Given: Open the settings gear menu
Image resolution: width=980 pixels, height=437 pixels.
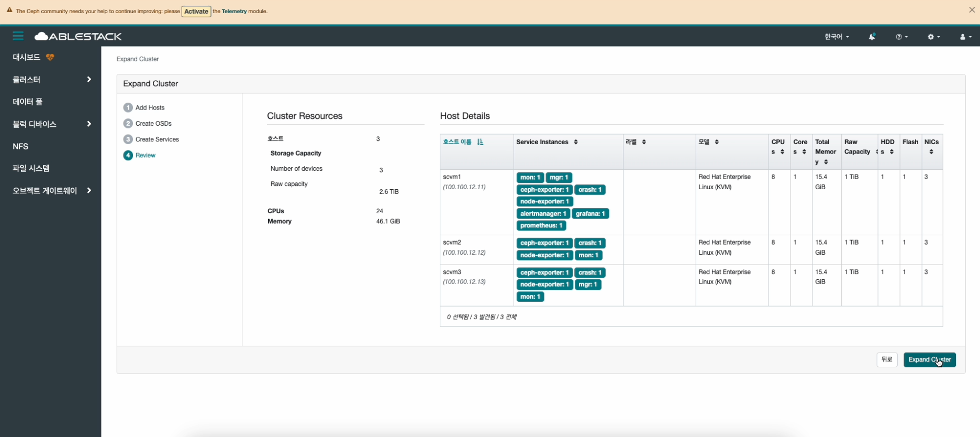Looking at the screenshot, I should pos(933,37).
